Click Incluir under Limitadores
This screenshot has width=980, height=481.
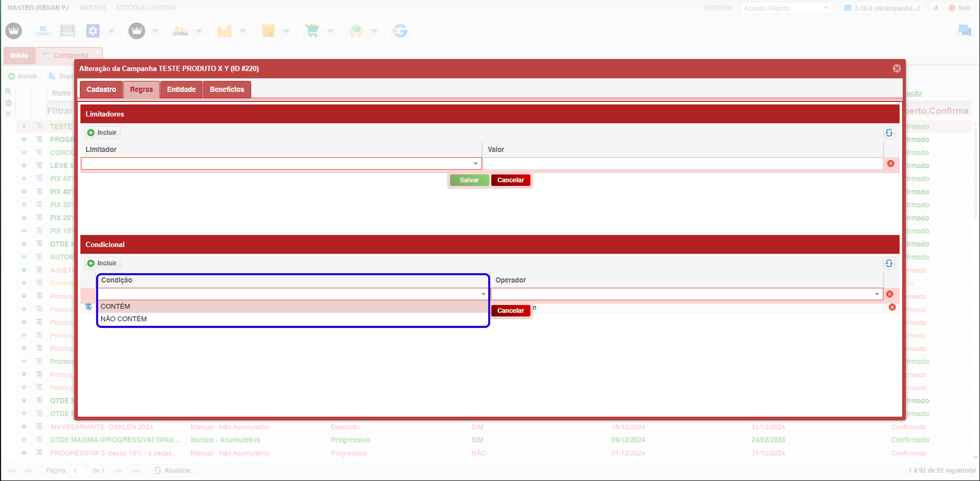point(103,133)
